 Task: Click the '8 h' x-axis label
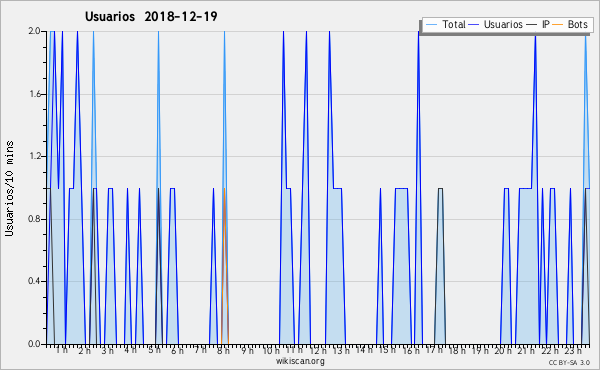click(223, 350)
